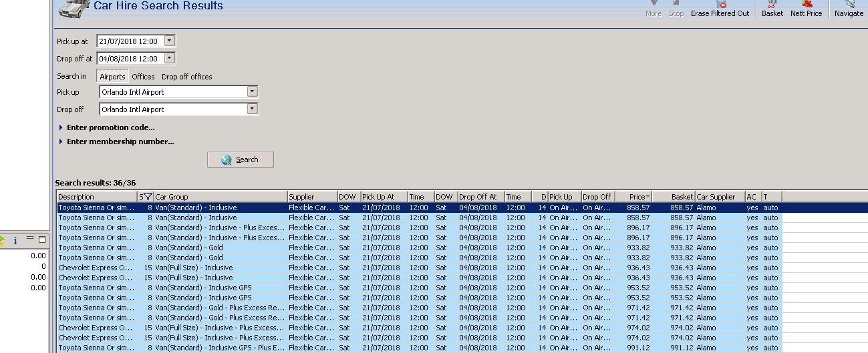Minimize the left side panel
The image size is (868, 353).
(30, 239)
